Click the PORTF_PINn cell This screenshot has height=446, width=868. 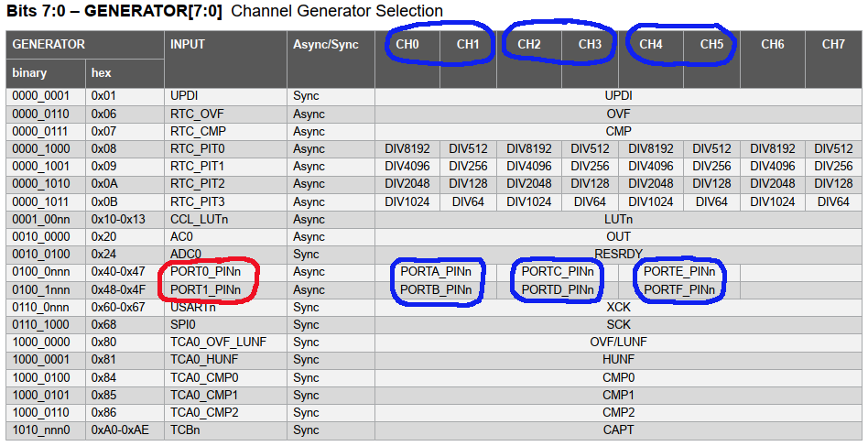679,289
